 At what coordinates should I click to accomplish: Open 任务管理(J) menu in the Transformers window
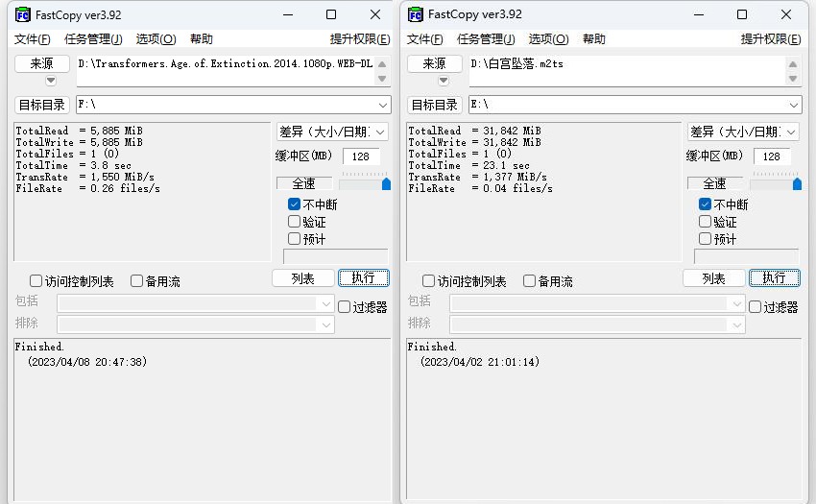(x=93, y=39)
